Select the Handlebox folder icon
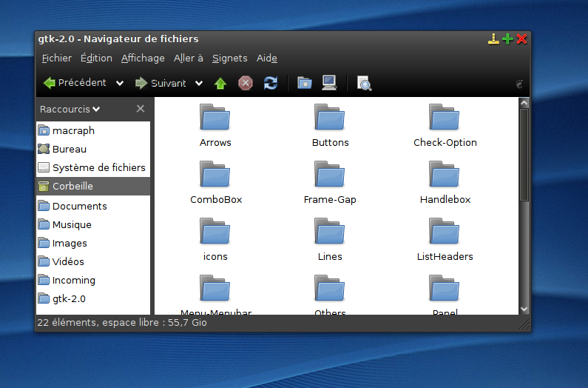 445,174
